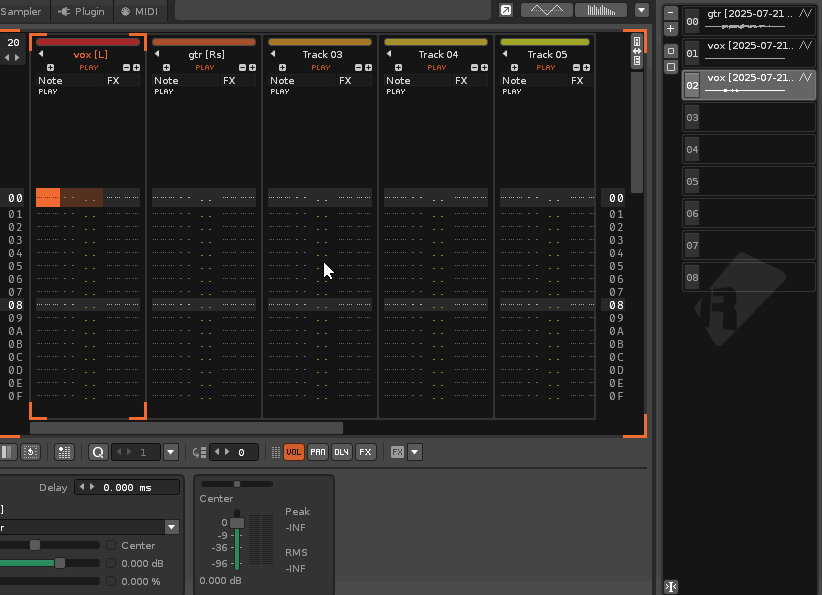Show the spectrum analyzer view
822x595 pixels.
pos(601,10)
